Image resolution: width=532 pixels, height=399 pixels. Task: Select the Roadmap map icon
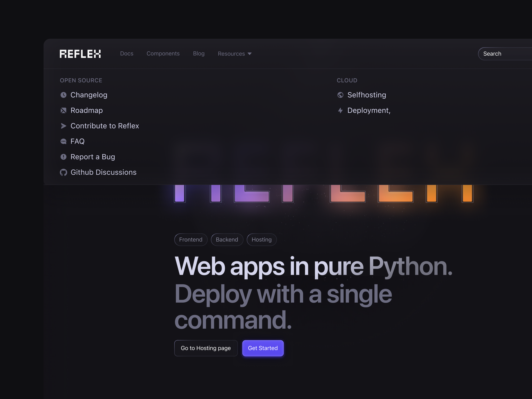pyautogui.click(x=64, y=110)
